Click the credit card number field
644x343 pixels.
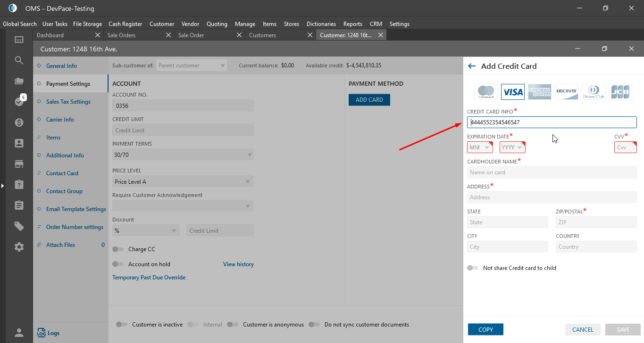coord(552,122)
